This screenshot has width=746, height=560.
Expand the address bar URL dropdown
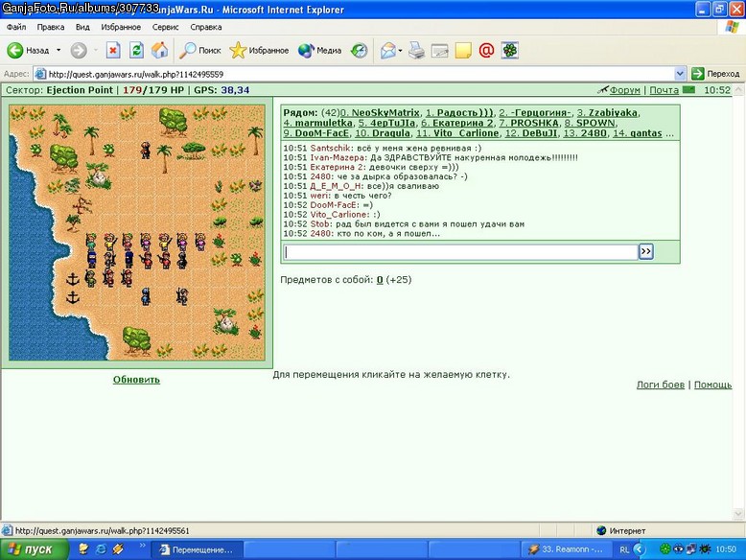point(680,74)
